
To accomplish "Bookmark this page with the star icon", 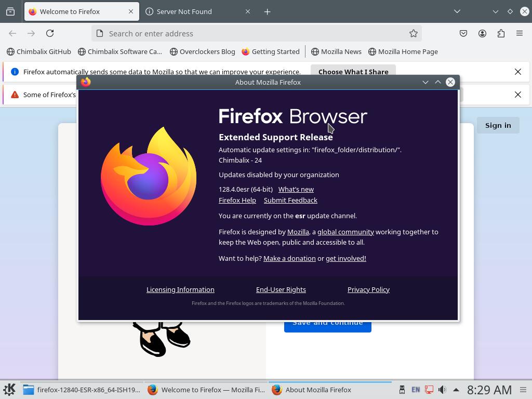I will [413, 33].
